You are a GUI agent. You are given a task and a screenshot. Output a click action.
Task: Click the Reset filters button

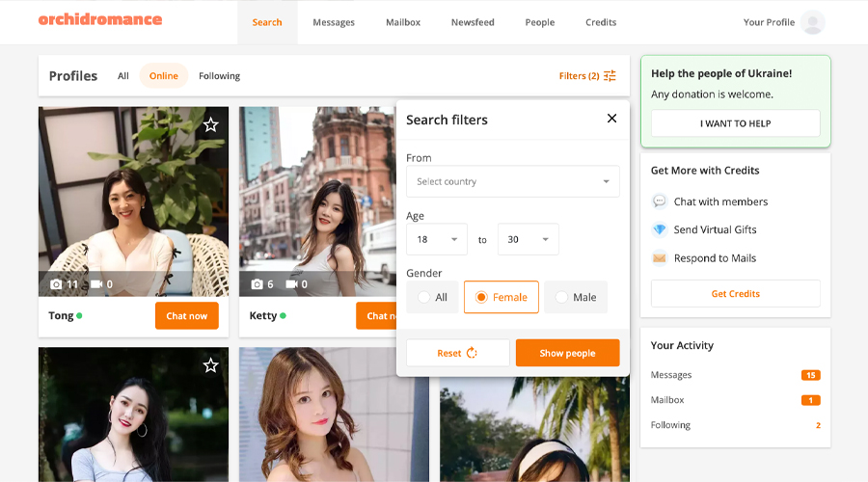457,353
